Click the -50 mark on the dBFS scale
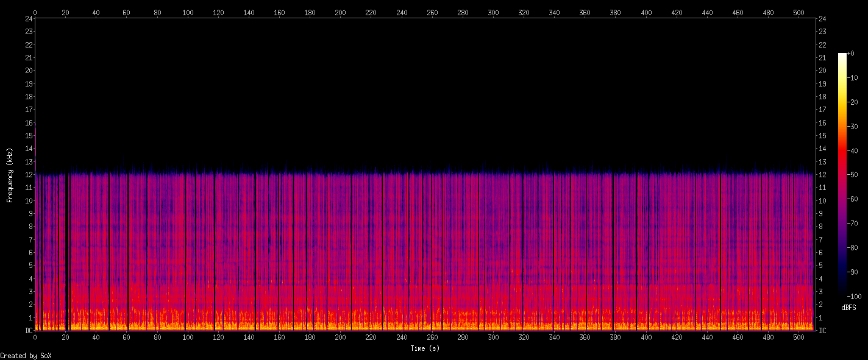The image size is (868, 360). tap(853, 175)
